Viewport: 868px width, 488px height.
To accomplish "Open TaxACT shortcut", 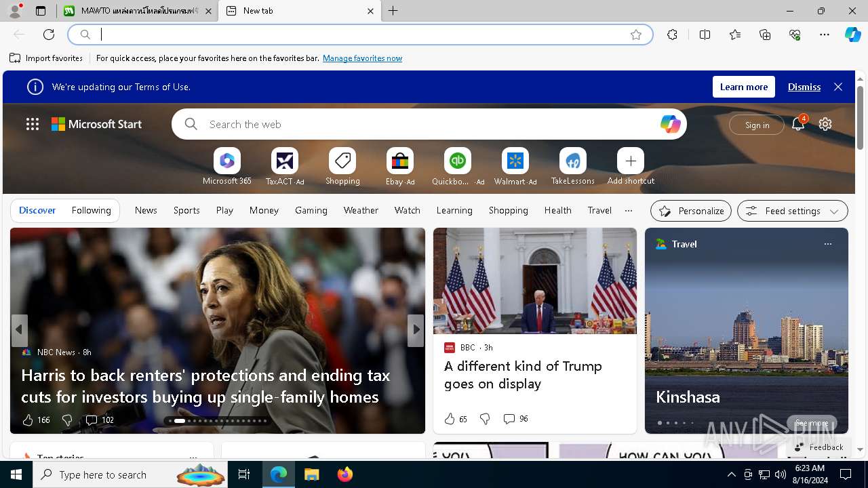I will (x=285, y=167).
